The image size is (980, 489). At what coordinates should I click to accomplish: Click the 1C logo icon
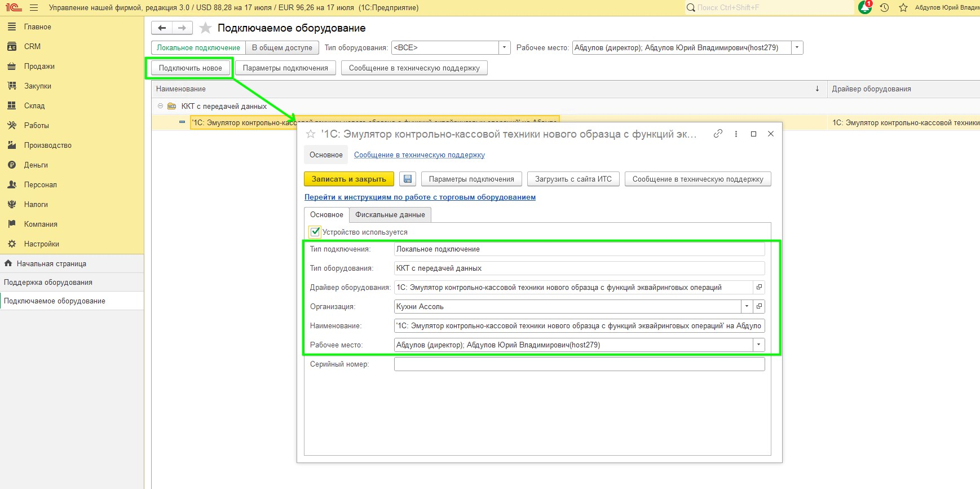[x=14, y=8]
